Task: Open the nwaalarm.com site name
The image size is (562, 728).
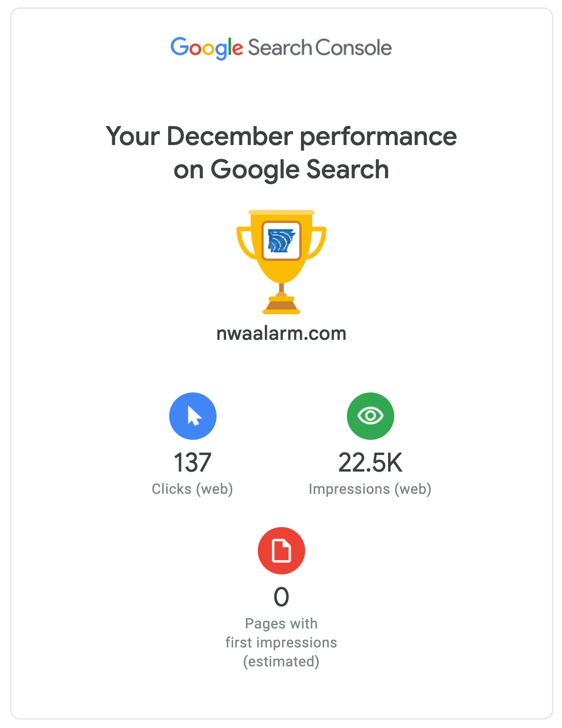Action: [281, 333]
